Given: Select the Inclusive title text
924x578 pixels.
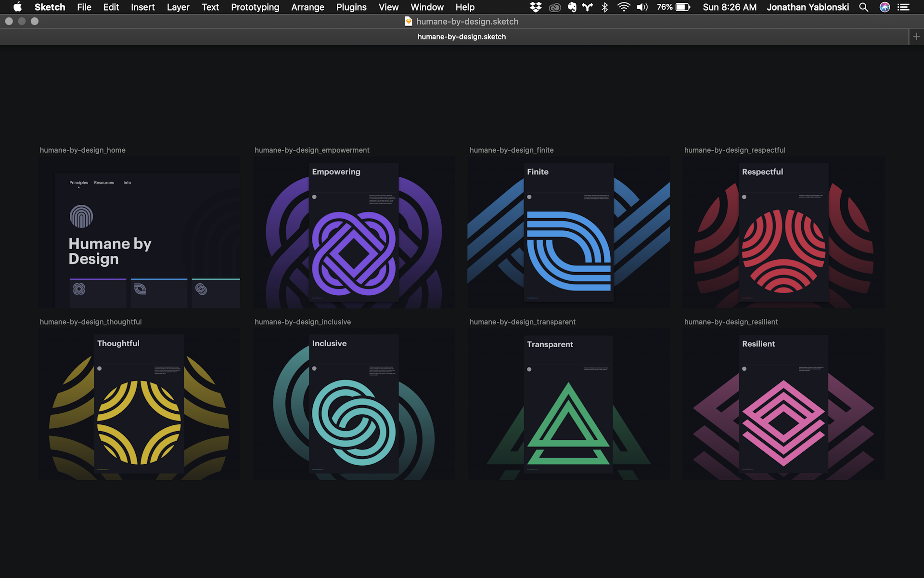Looking at the screenshot, I should click(329, 343).
